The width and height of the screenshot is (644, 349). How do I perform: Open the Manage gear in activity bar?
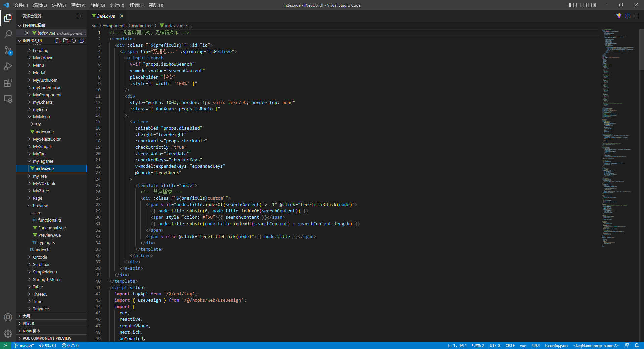(x=8, y=334)
